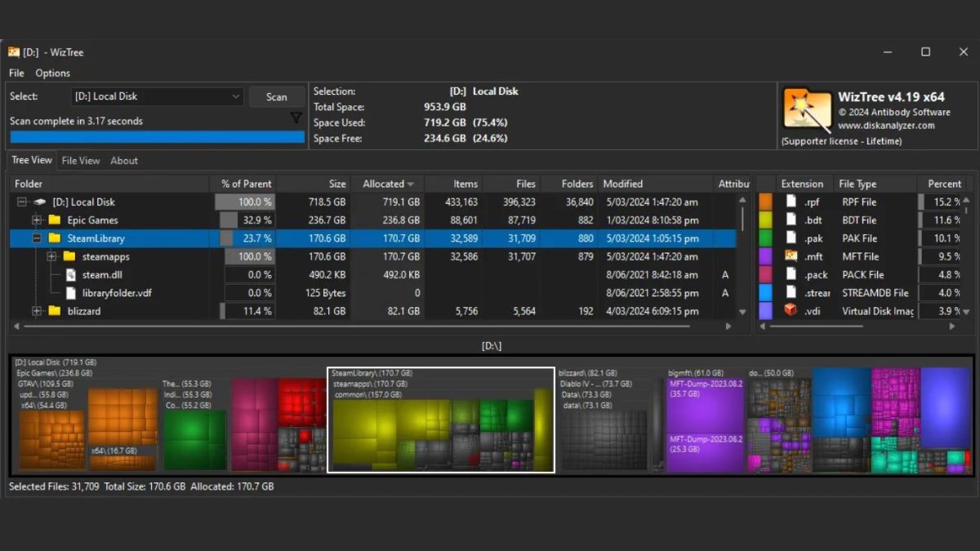
Task: Open the scan filter funnel icon
Action: pos(296,119)
